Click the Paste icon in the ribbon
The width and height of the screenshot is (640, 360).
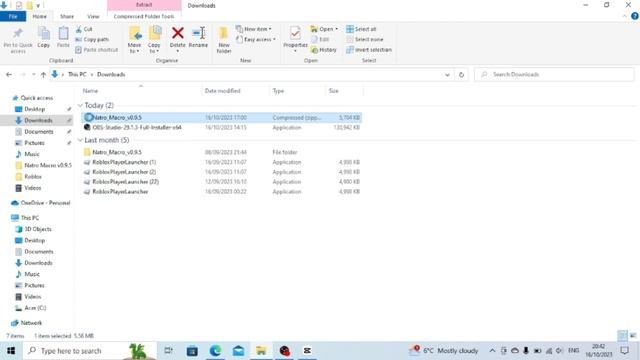pos(63,33)
